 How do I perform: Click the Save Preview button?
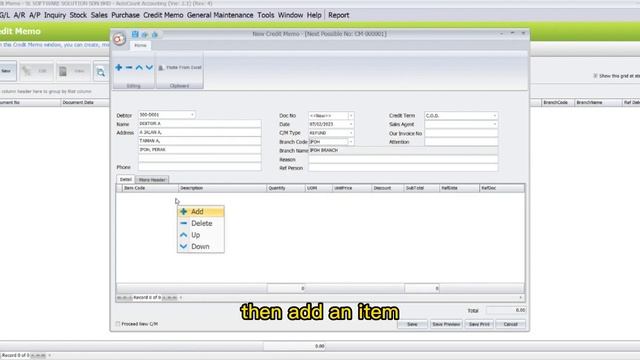coord(446,324)
